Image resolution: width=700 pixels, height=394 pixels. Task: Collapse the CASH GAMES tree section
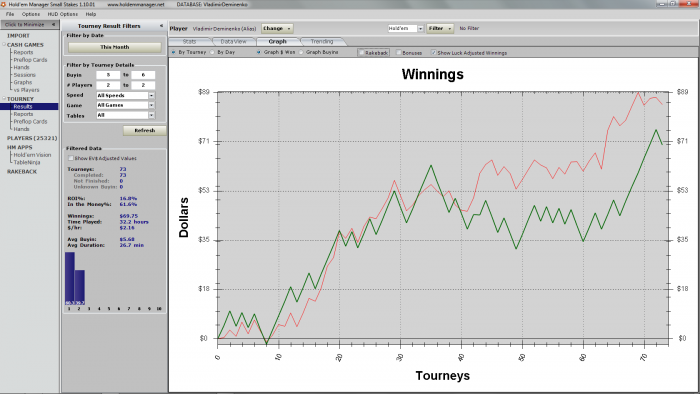[4, 45]
